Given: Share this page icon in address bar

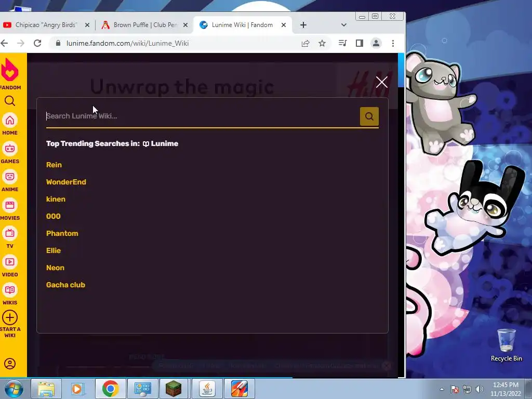Looking at the screenshot, I should click(x=305, y=43).
